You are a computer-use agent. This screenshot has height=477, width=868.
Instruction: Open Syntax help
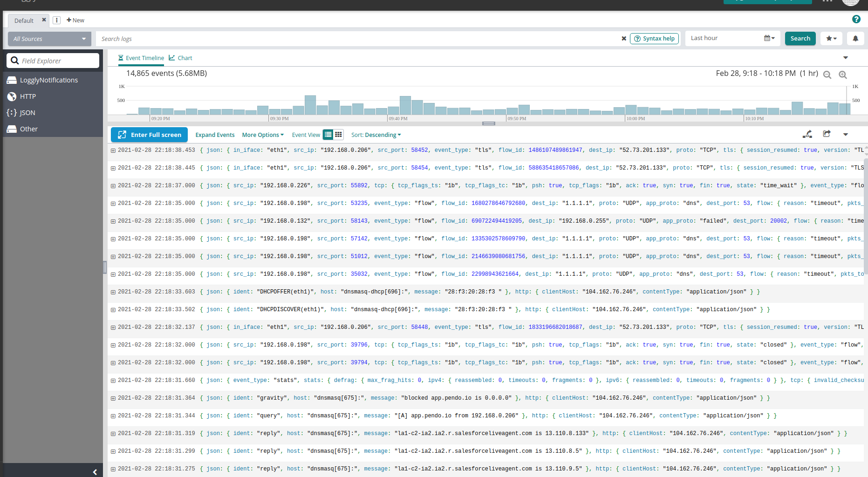click(654, 39)
